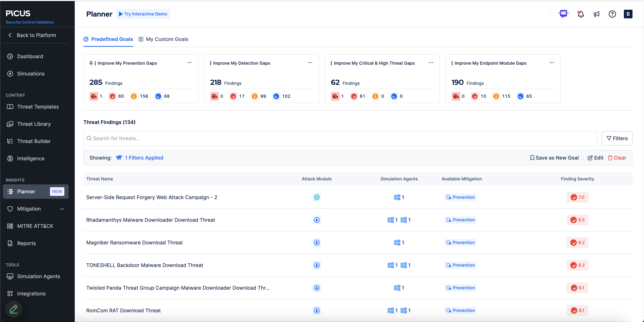The image size is (644, 322).
Task: Open the notifications bell icon
Action: point(581,14)
